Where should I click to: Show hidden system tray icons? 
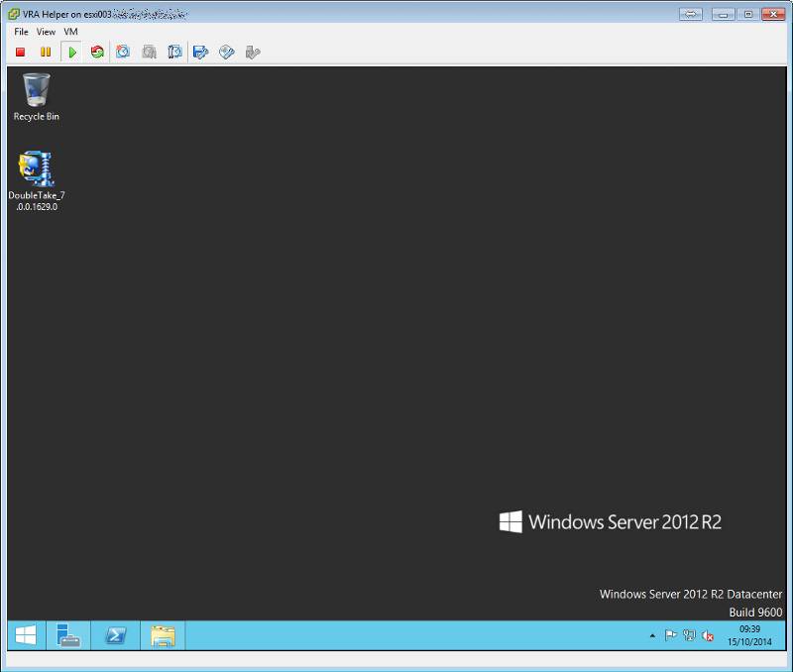tap(652, 635)
